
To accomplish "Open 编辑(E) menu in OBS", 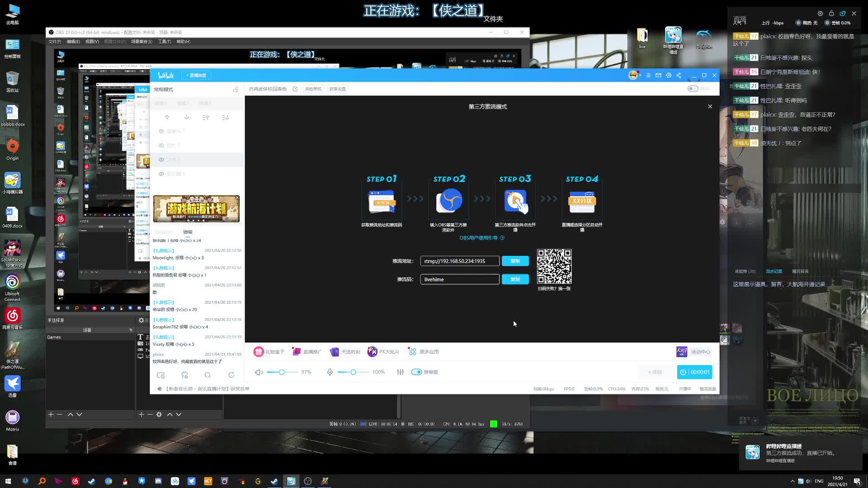I will (x=73, y=42).
